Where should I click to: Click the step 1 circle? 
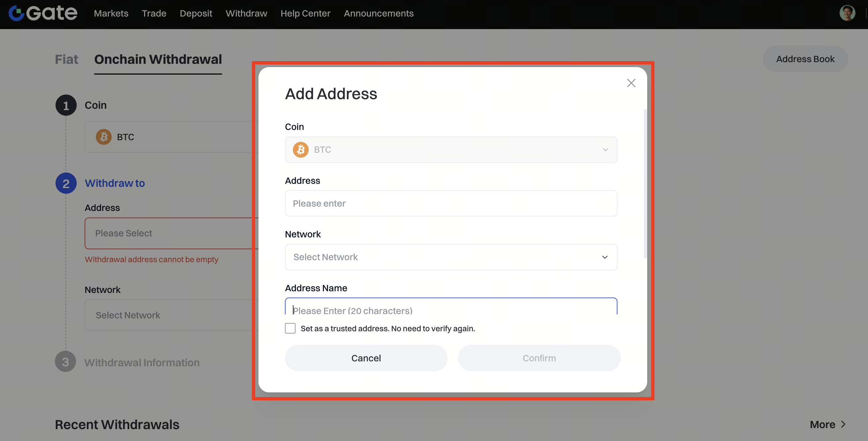coord(66,105)
